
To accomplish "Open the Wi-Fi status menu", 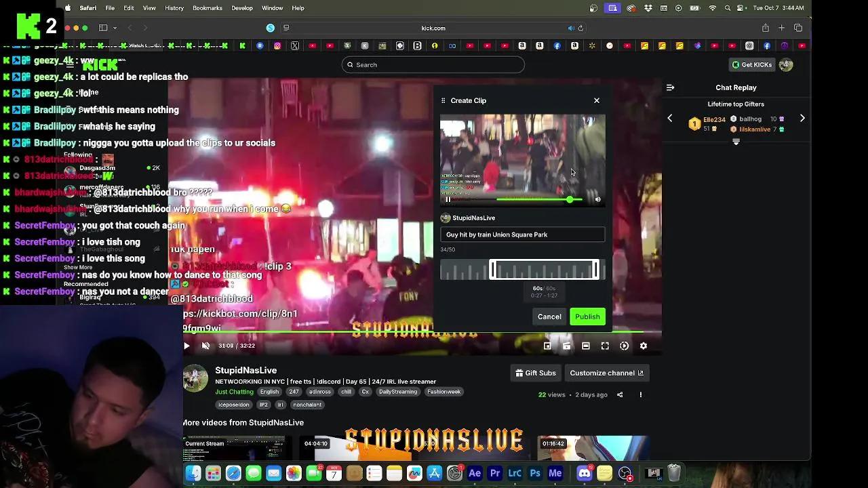I will (712, 8).
